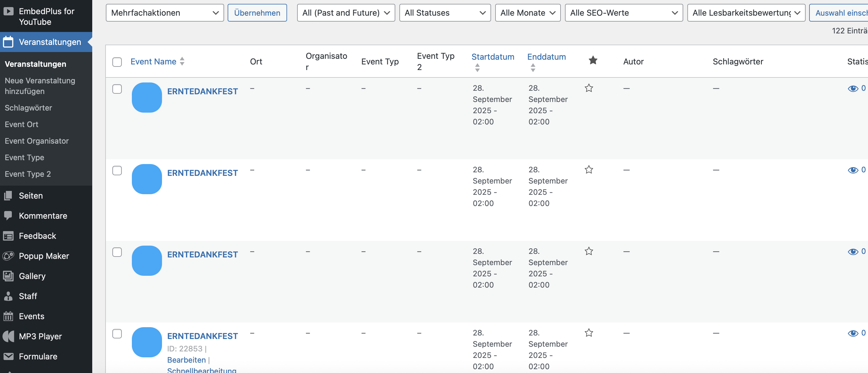Check the second ERNTEDANKFEST row checkbox
The width and height of the screenshot is (868, 373).
point(117,171)
